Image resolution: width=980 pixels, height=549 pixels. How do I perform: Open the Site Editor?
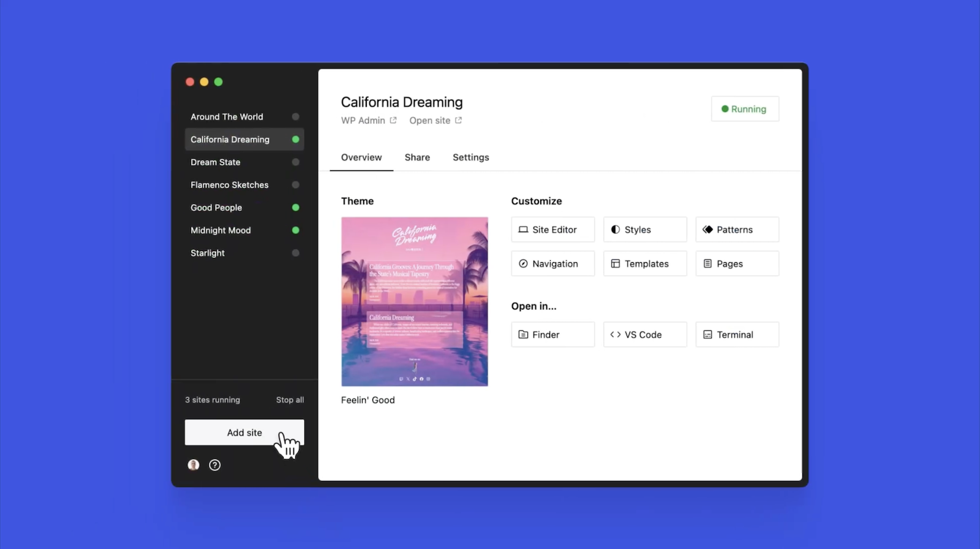click(552, 230)
